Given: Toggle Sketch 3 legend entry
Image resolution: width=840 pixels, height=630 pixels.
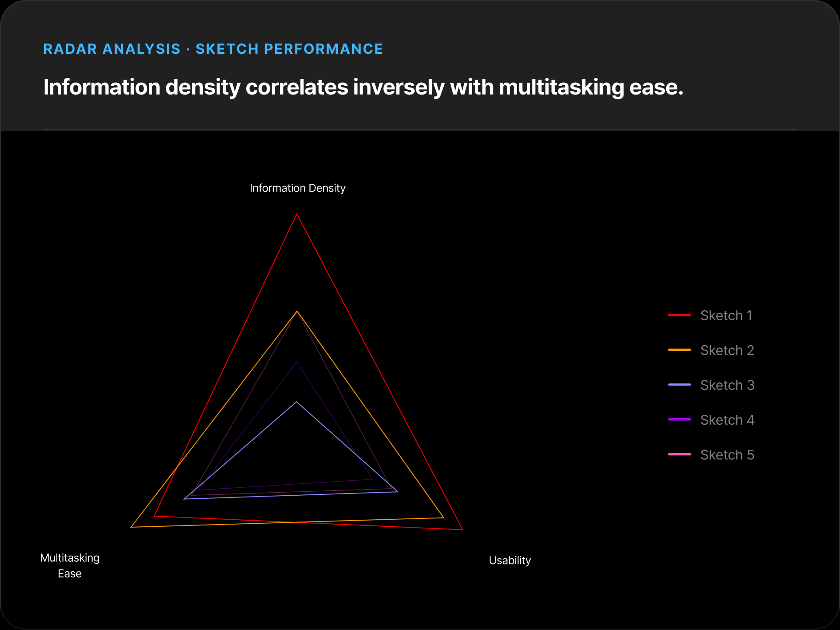Looking at the screenshot, I should click(711, 385).
